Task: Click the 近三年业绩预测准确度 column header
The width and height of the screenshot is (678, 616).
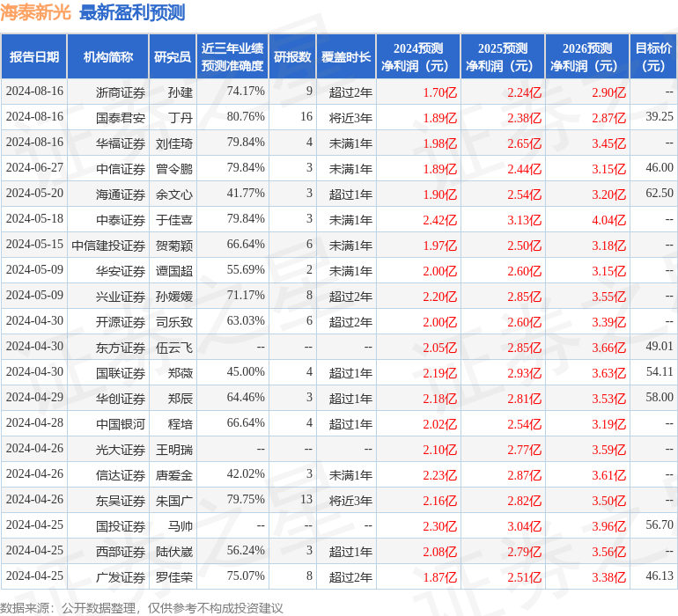Action: (x=232, y=56)
